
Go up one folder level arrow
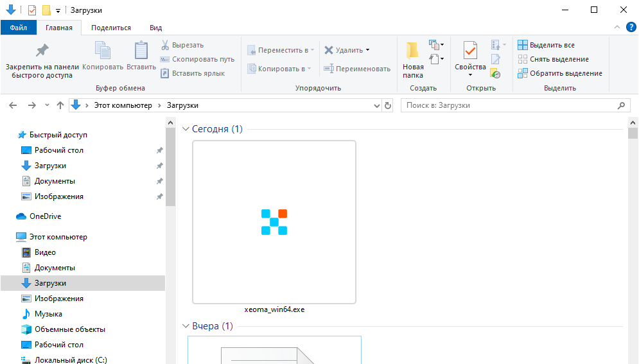point(60,105)
